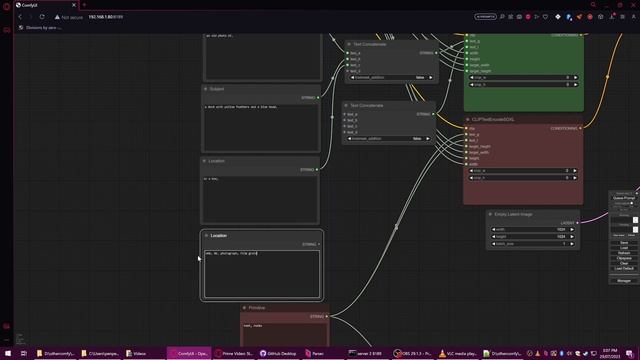Screen dimensions: 640x360
Task: Toggle linebreak_addition right arrow on upper Text Concatenate
Action: click(431, 77)
